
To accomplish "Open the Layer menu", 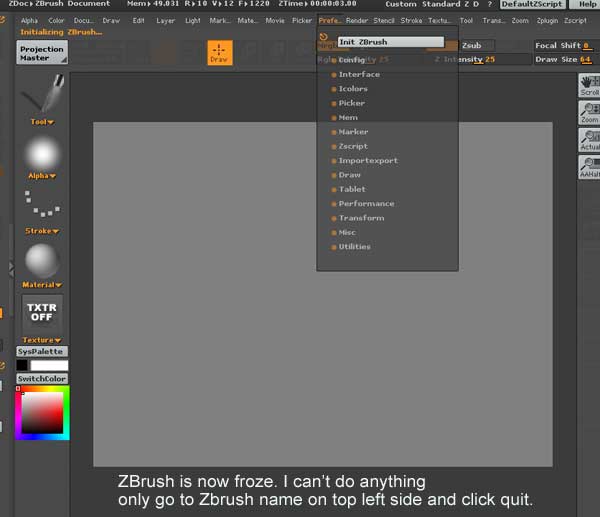I will pyautogui.click(x=165, y=21).
